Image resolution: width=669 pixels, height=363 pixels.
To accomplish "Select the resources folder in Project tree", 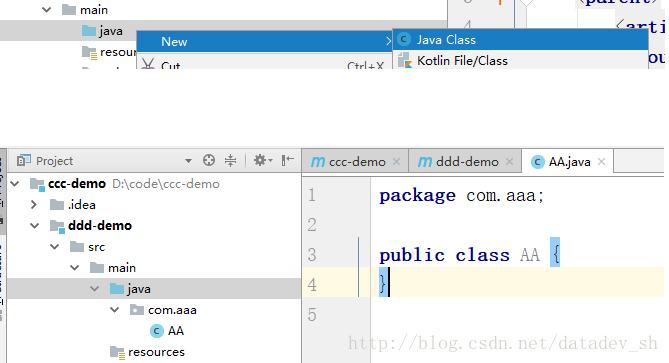I will coord(156,352).
